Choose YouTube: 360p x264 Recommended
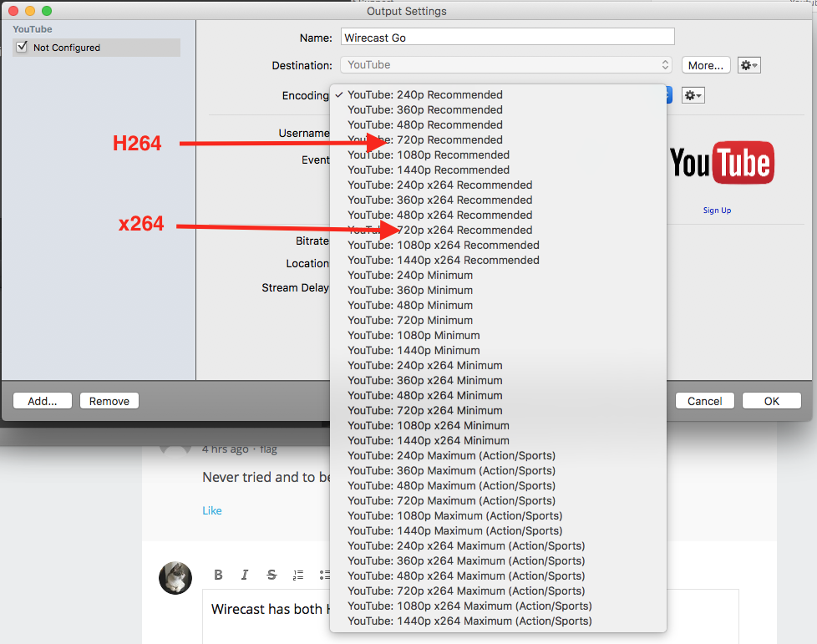 pyautogui.click(x=498, y=200)
